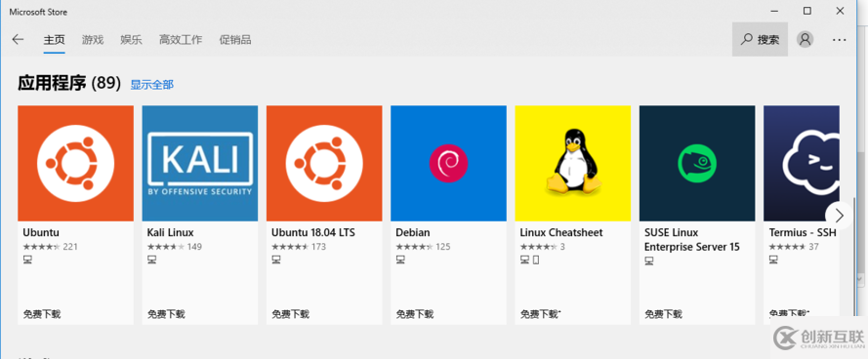Click PC device icon under SUSE Linux
The image size is (868, 359).
[x=648, y=260]
